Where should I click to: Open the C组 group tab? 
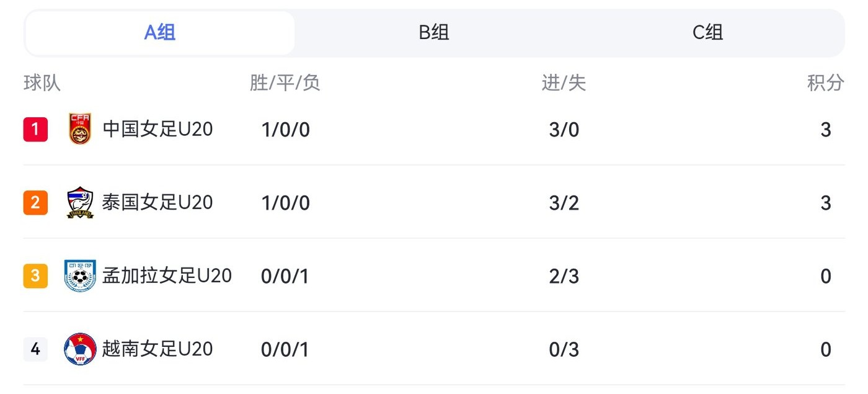coord(707,32)
